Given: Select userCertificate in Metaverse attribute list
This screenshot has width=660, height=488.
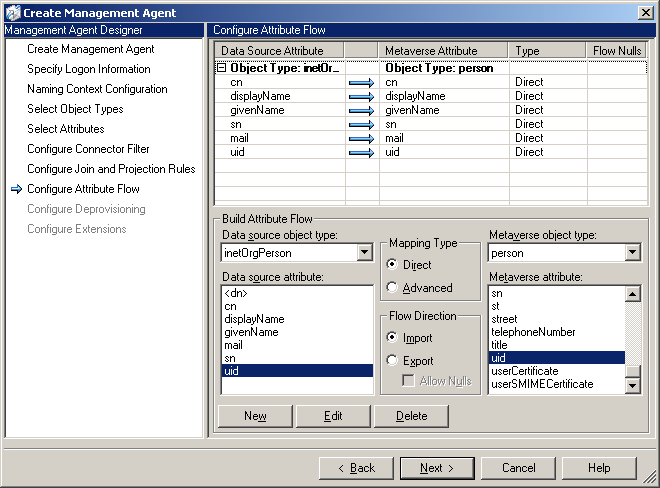Looking at the screenshot, I should [x=557, y=371].
